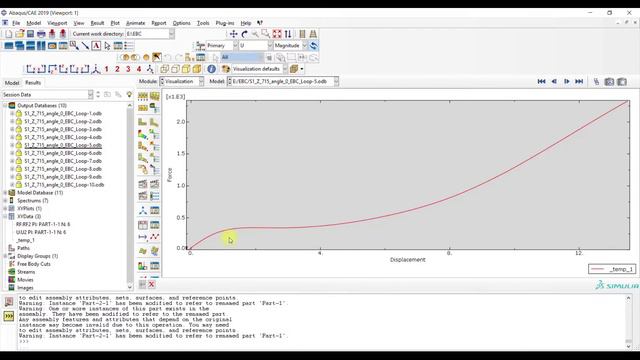
Task: Switch to the Model tab
Action: tap(12, 83)
